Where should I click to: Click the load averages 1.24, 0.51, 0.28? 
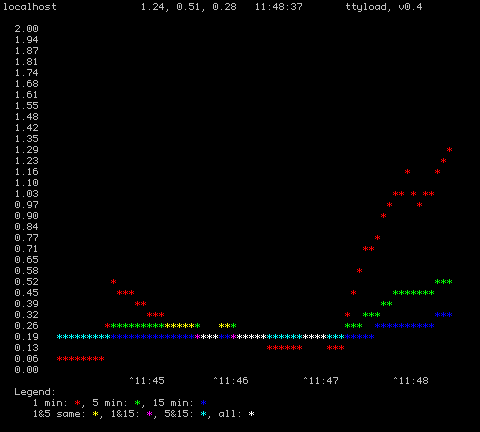tap(189, 7)
